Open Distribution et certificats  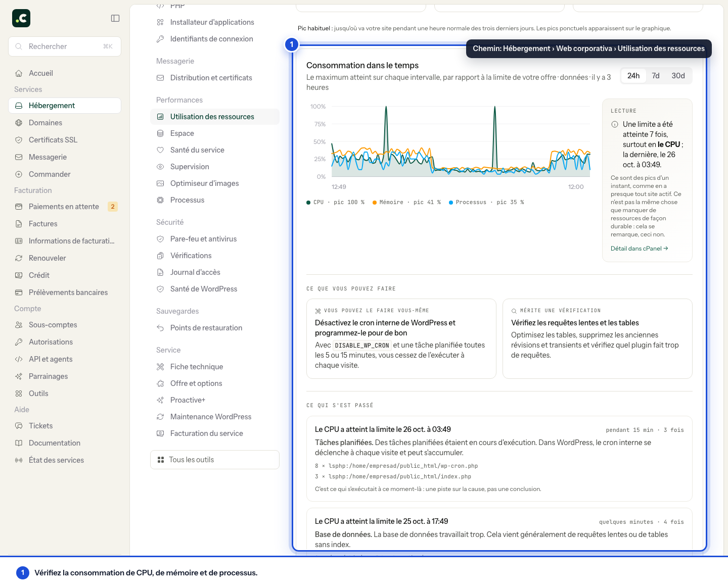pos(215,78)
